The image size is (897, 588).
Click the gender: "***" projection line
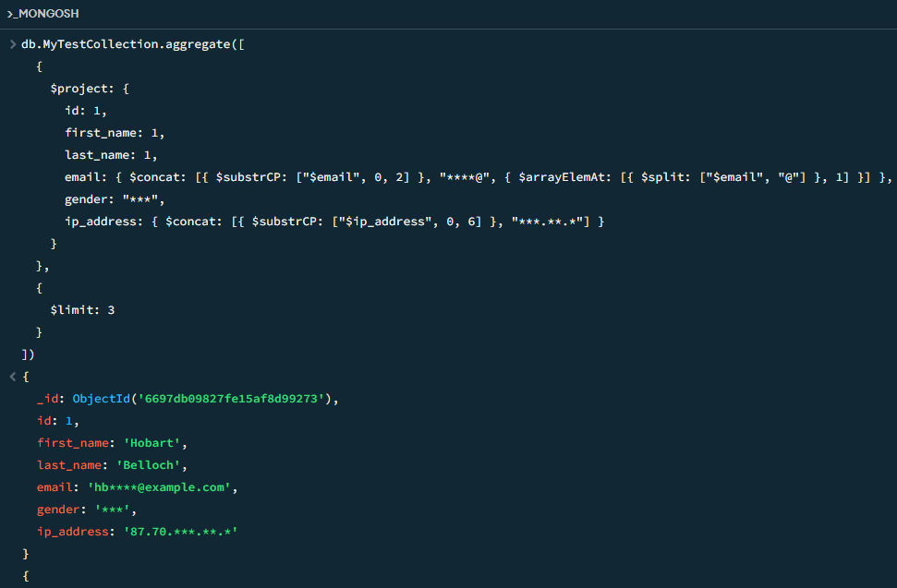point(115,199)
